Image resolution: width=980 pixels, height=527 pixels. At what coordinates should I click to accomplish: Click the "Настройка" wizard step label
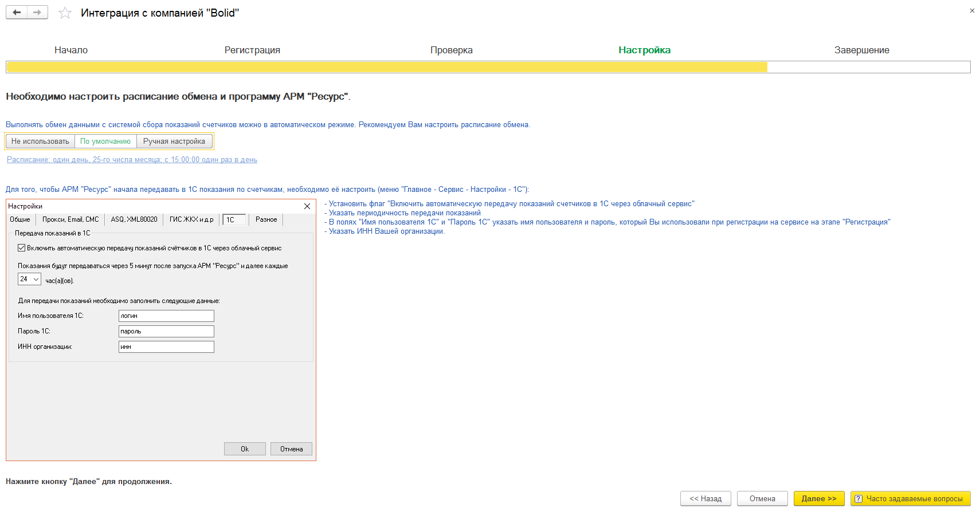point(644,50)
